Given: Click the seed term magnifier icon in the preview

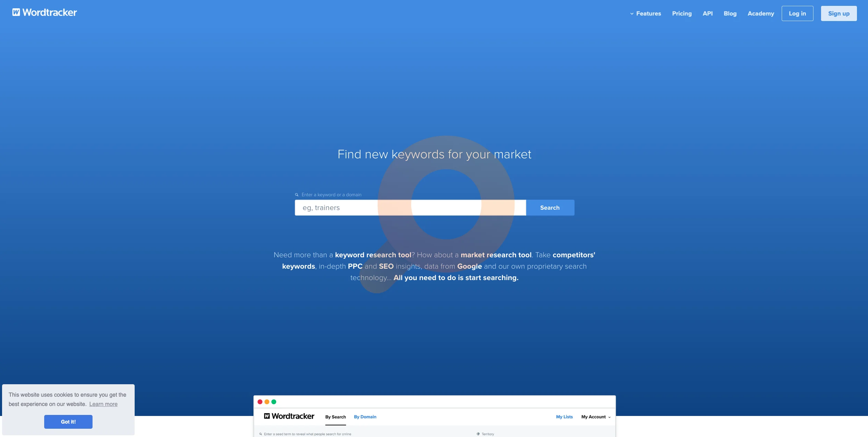Looking at the screenshot, I should (261, 434).
